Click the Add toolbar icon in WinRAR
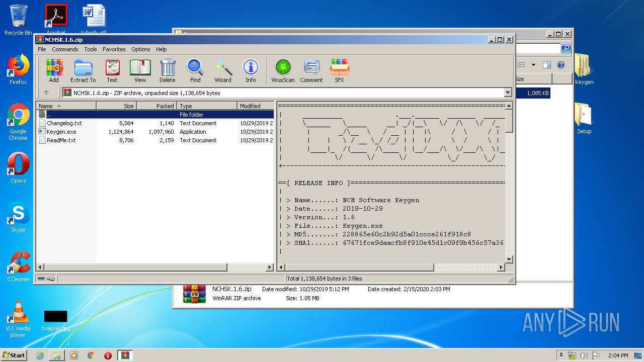This screenshot has width=644, height=362. 54,71
